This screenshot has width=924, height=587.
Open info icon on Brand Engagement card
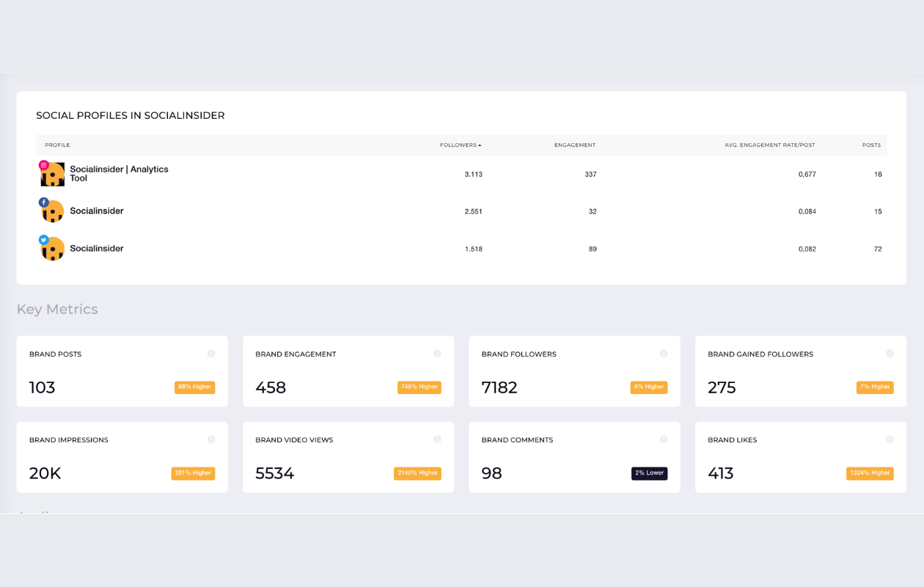437,354
